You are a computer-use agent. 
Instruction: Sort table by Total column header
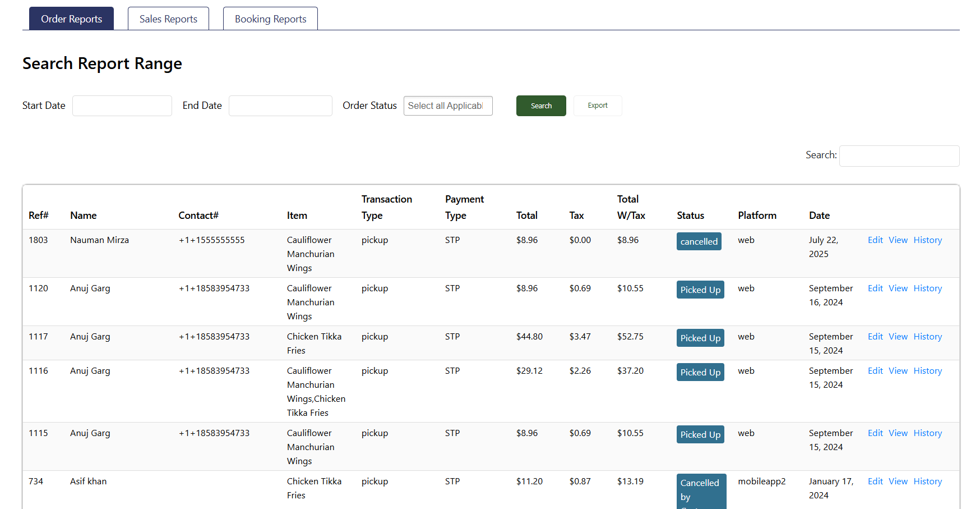point(526,215)
